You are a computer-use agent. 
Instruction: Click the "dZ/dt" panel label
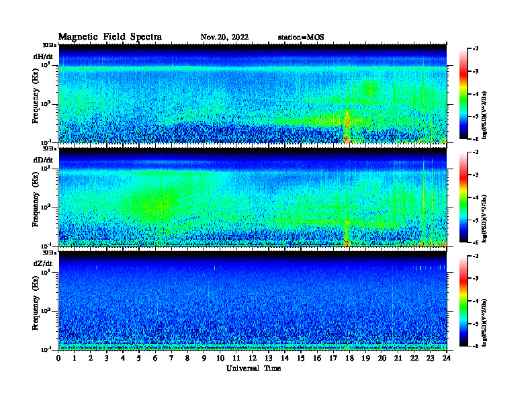[x=43, y=263]
